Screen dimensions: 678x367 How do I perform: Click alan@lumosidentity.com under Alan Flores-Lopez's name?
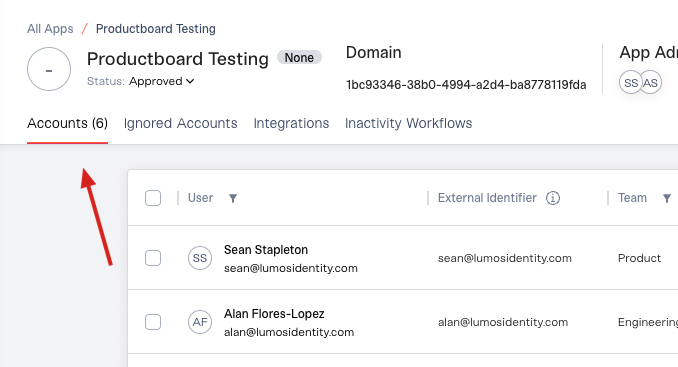click(289, 332)
